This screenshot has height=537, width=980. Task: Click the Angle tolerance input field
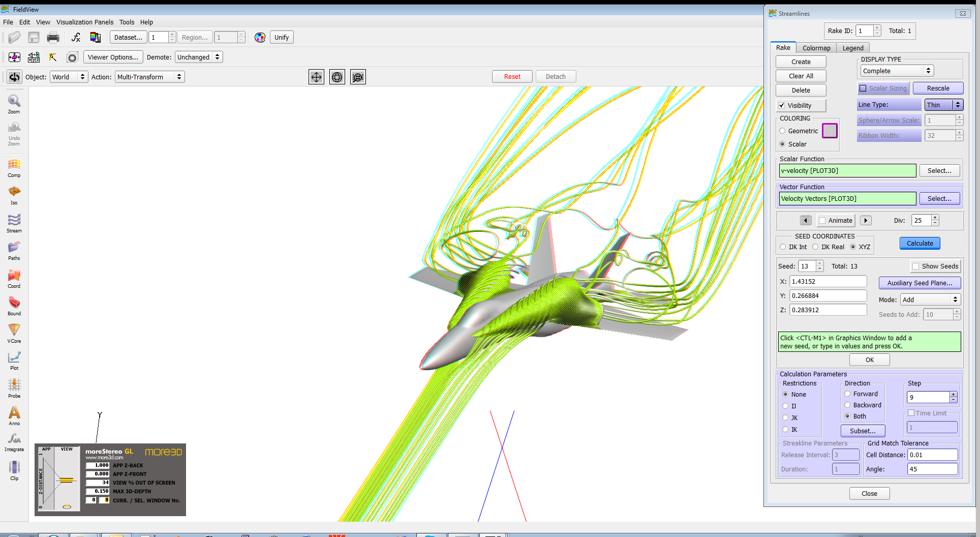coord(932,469)
